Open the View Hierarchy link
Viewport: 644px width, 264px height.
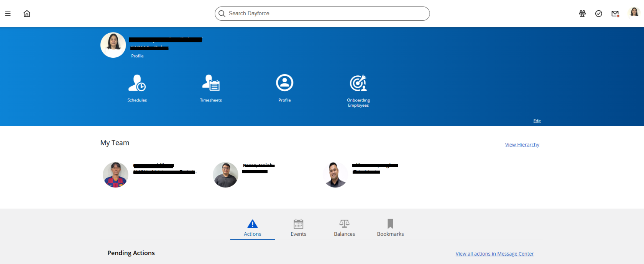[x=522, y=145]
